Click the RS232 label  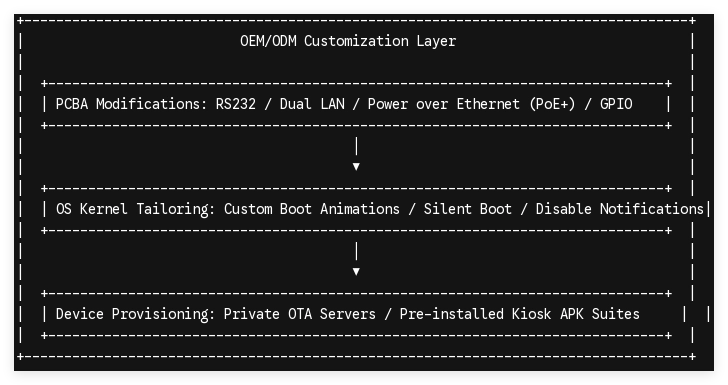pyautogui.click(x=235, y=104)
